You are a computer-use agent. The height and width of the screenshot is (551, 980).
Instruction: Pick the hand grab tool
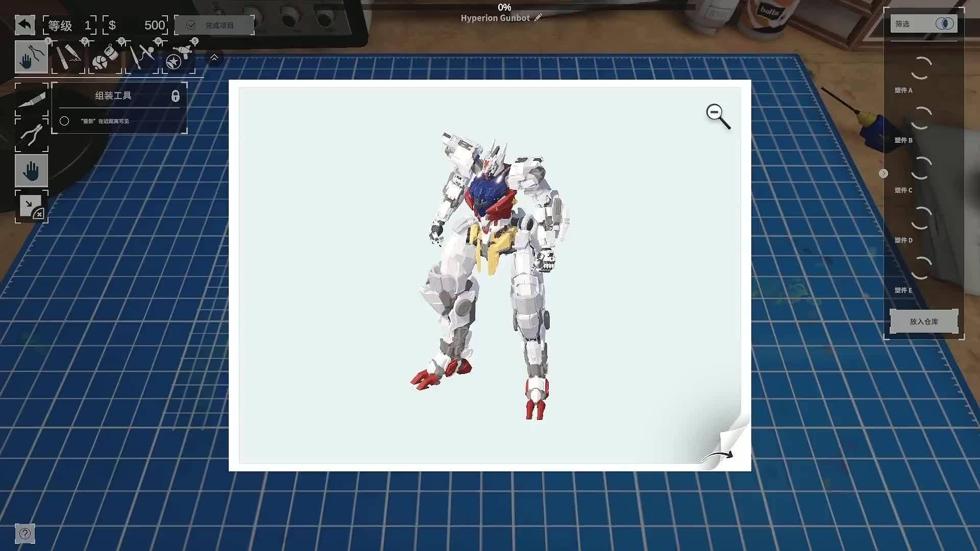32,171
